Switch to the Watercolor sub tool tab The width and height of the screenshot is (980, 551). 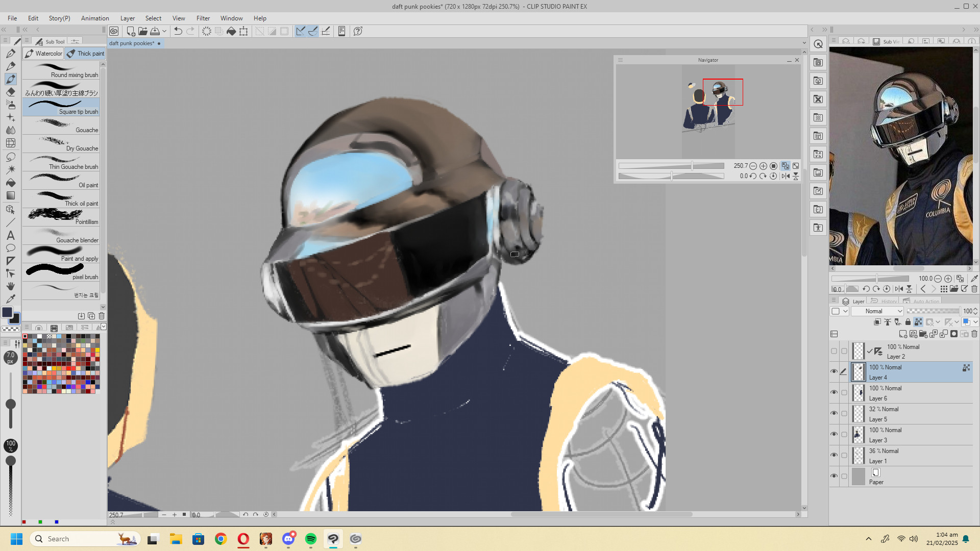click(x=43, y=54)
